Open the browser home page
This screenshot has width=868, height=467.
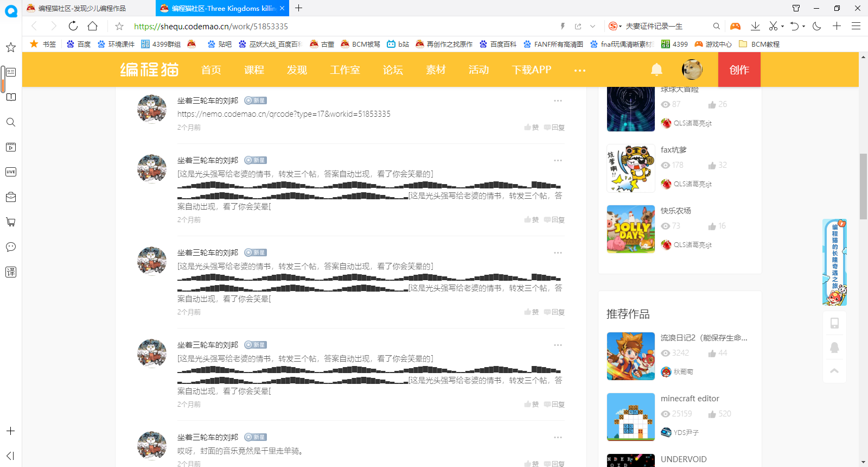tap(93, 26)
